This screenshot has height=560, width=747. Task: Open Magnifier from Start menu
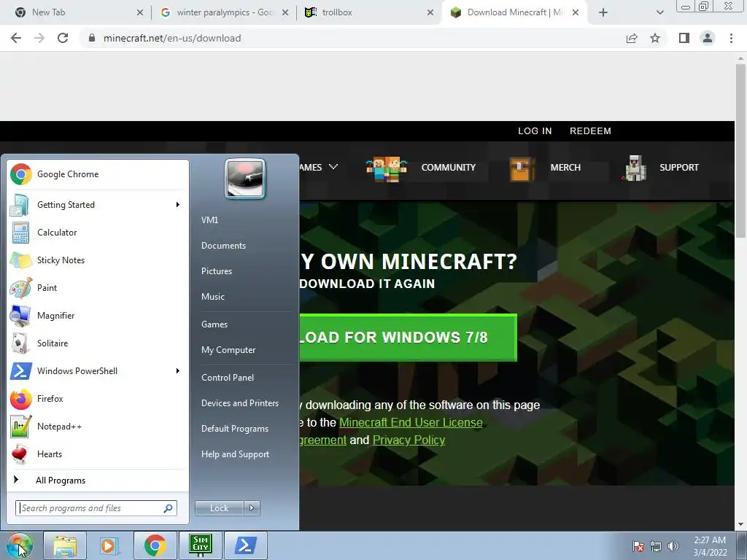tap(98, 315)
